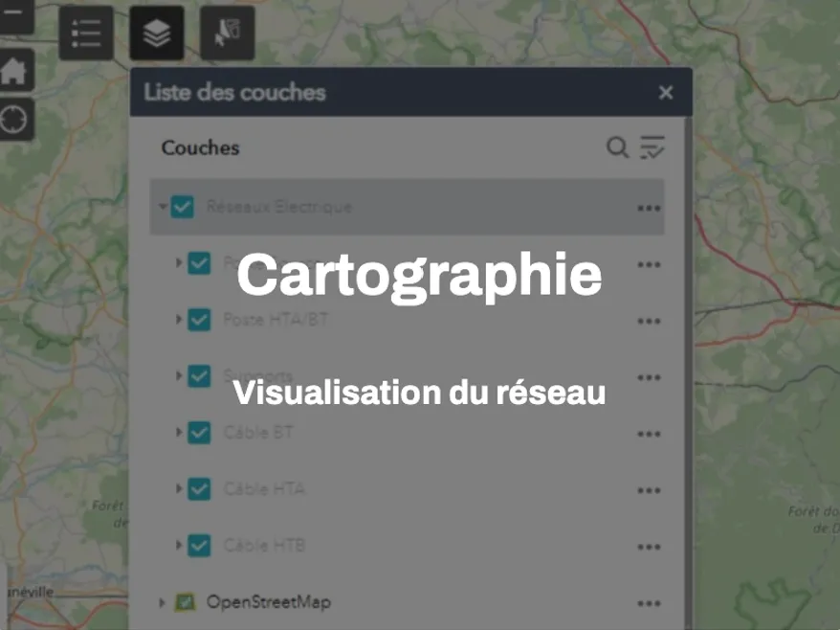This screenshot has width=840, height=630.
Task: Expand the Câble HTA layer
Action: (x=179, y=489)
